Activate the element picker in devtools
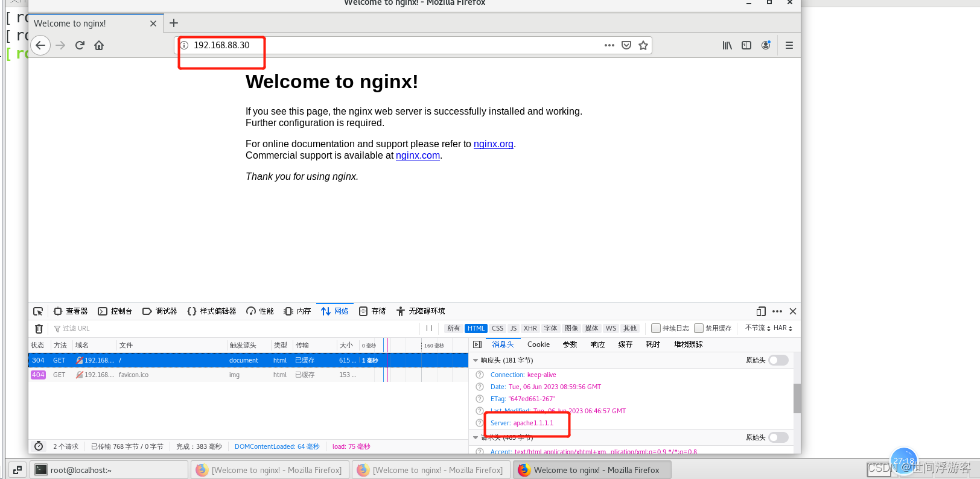The height and width of the screenshot is (479, 980). pyautogui.click(x=38, y=311)
